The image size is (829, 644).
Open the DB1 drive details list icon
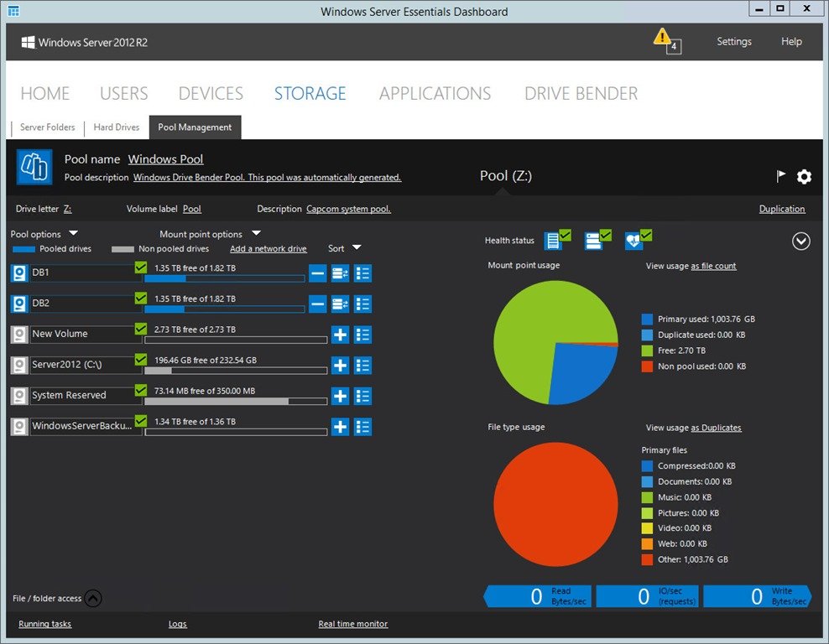point(362,273)
